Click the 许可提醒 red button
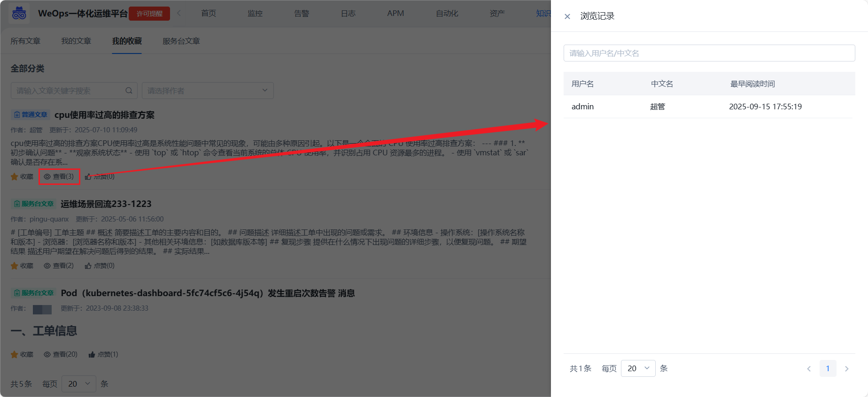This screenshot has height=397, width=868. pyautogui.click(x=149, y=14)
